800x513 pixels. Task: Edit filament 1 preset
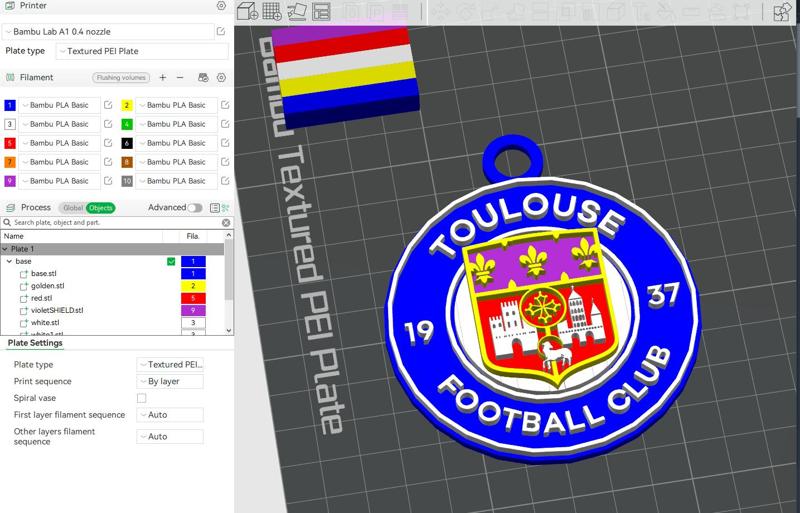click(108, 105)
